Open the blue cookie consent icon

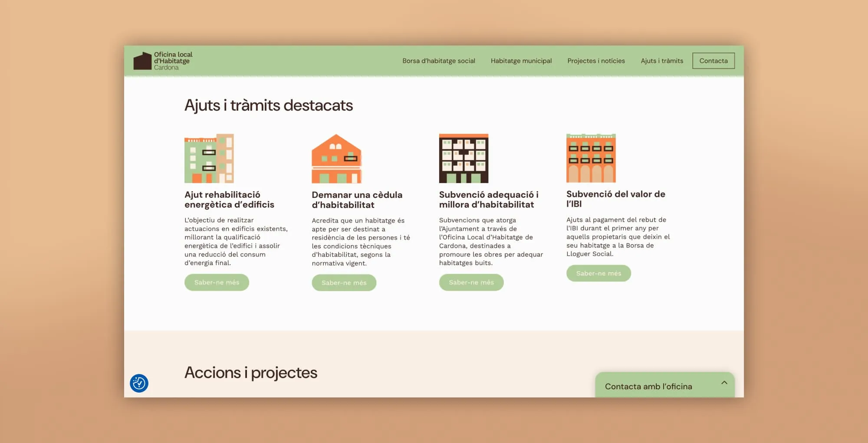click(x=139, y=383)
